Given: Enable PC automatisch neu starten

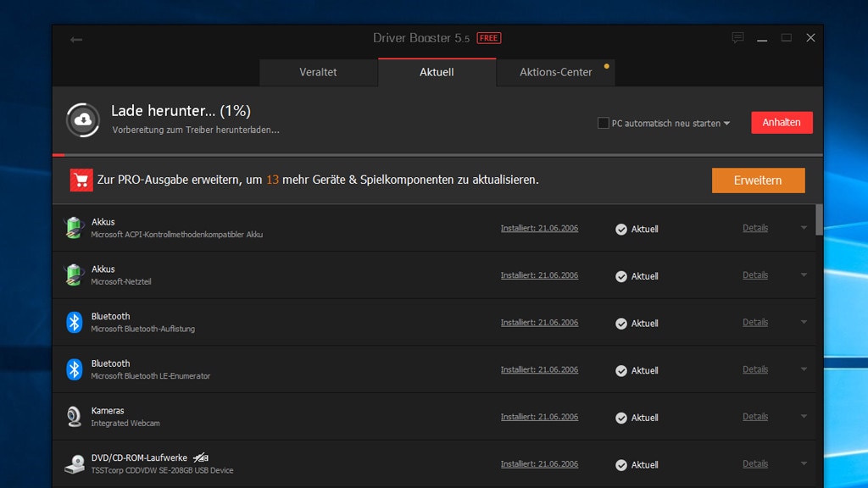Looking at the screenshot, I should tap(604, 123).
